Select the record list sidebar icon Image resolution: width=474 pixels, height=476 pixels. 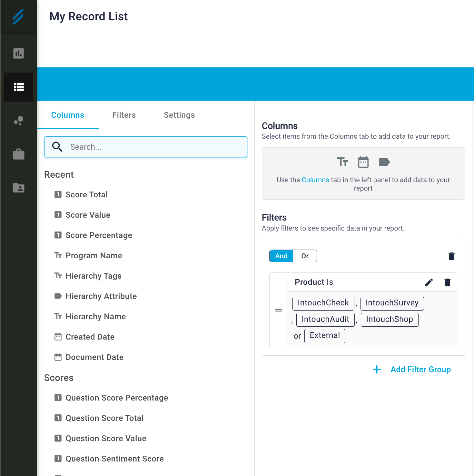point(18,87)
